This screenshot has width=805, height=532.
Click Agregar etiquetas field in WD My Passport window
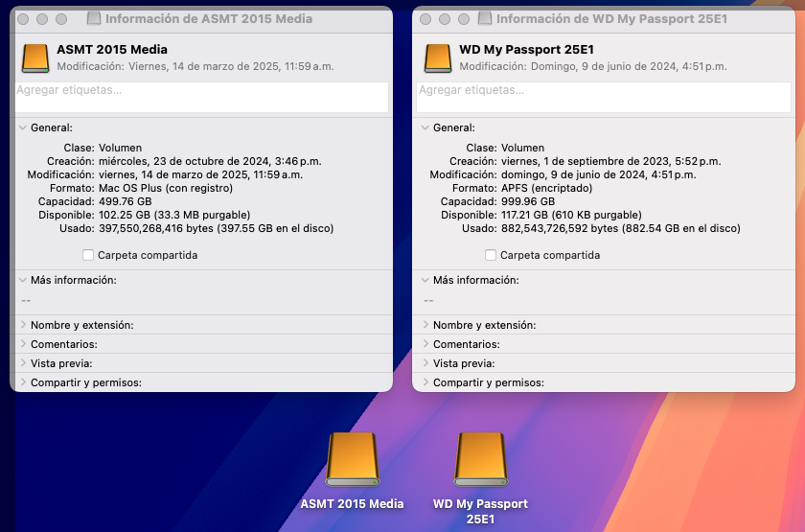coord(604,97)
